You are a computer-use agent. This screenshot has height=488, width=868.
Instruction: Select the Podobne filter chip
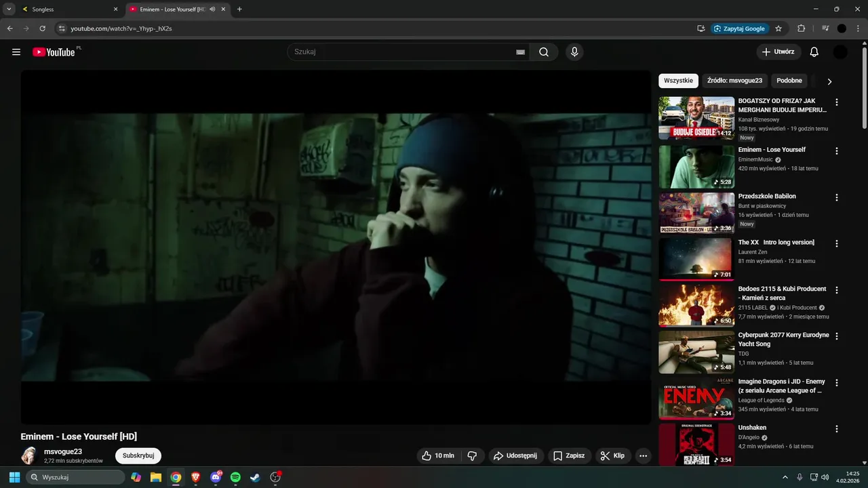click(789, 81)
